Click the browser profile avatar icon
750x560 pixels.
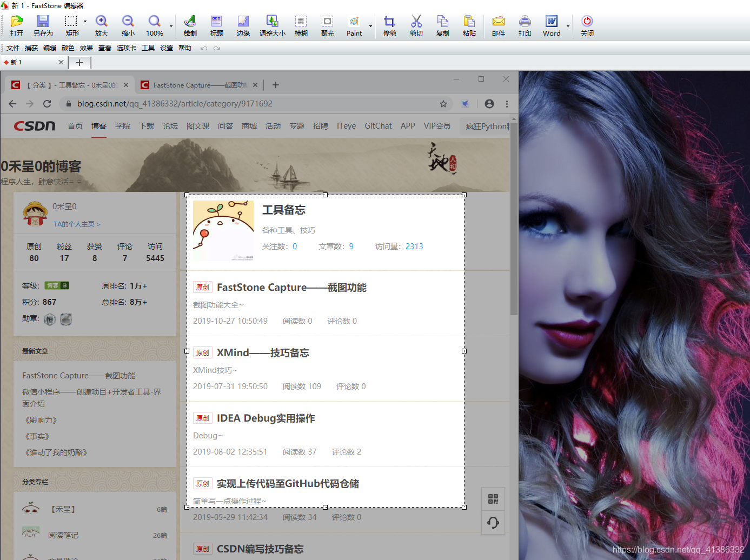489,104
